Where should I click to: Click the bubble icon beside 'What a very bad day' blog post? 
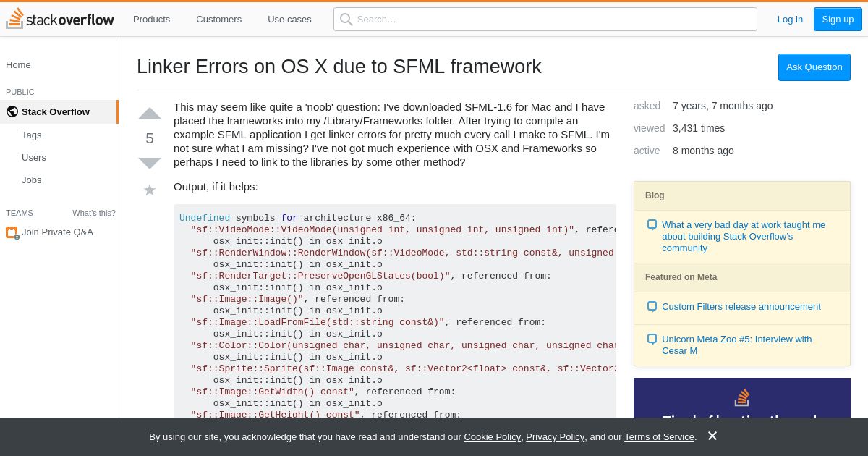(x=652, y=225)
